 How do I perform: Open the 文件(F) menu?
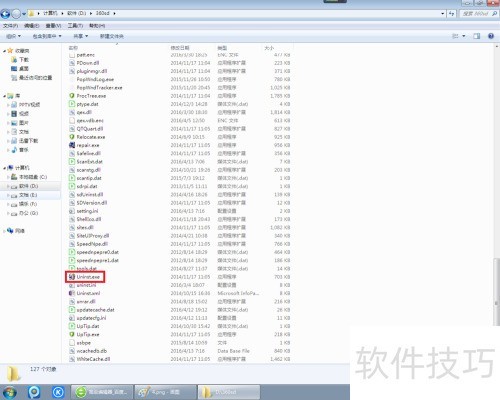pos(10,26)
